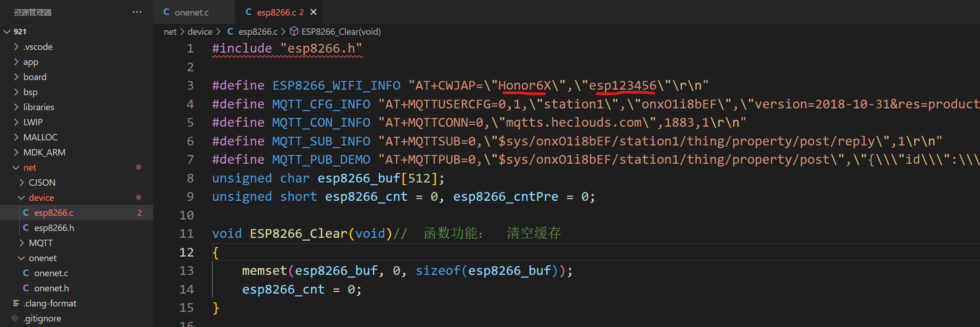The width and height of the screenshot is (980, 327).
Task: Click the MQTT_SUB_INFO macro name
Action: pyautogui.click(x=321, y=141)
